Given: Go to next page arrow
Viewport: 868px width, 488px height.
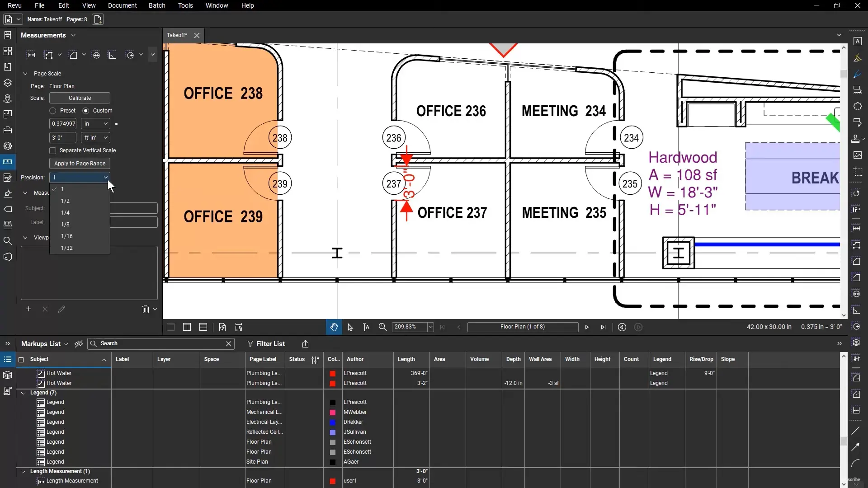Looking at the screenshot, I should (587, 327).
